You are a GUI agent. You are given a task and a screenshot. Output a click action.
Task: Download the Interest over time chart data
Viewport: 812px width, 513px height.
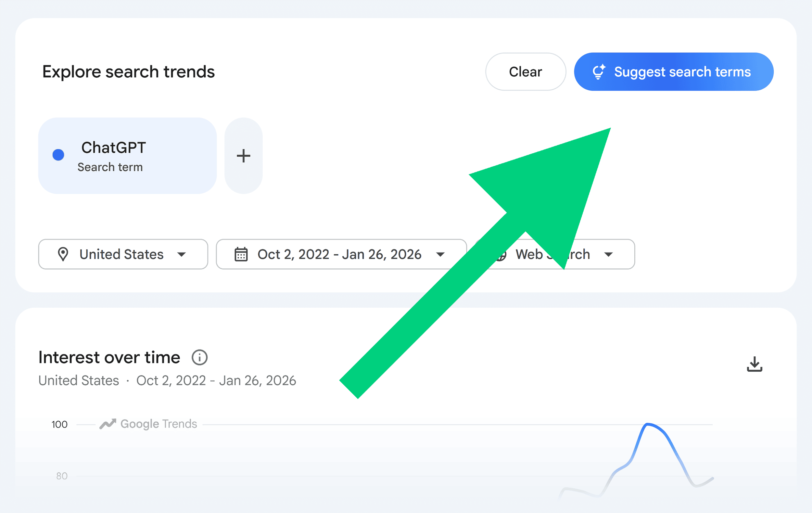point(754,364)
